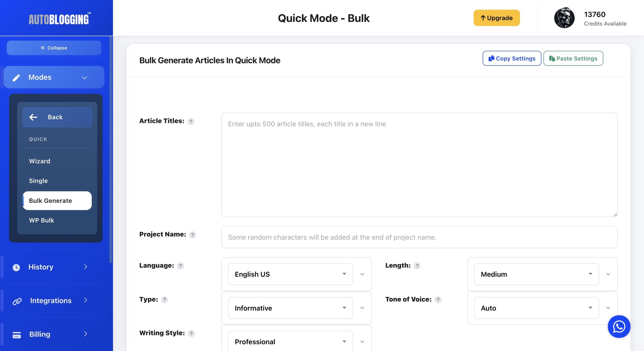Image resolution: width=644 pixels, height=351 pixels.
Task: Click the WhatsApp chat support icon
Action: coord(619,326)
